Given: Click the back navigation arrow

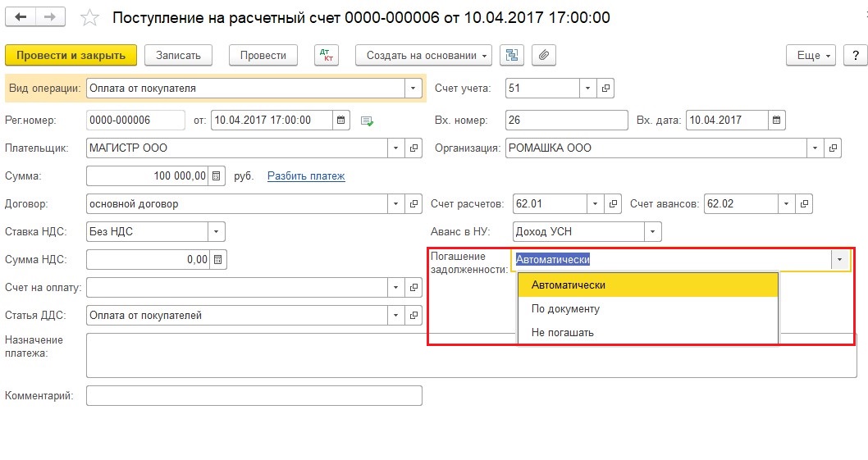Looking at the screenshot, I should tap(21, 17).
